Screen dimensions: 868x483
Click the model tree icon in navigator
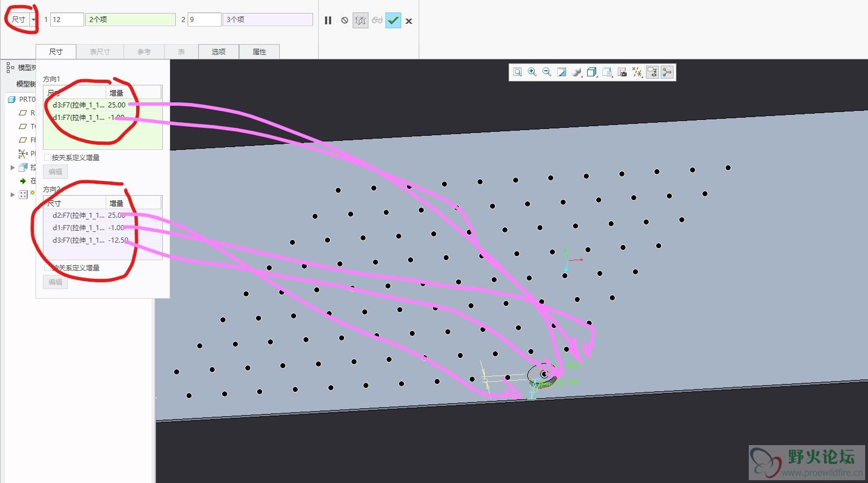click(10, 67)
